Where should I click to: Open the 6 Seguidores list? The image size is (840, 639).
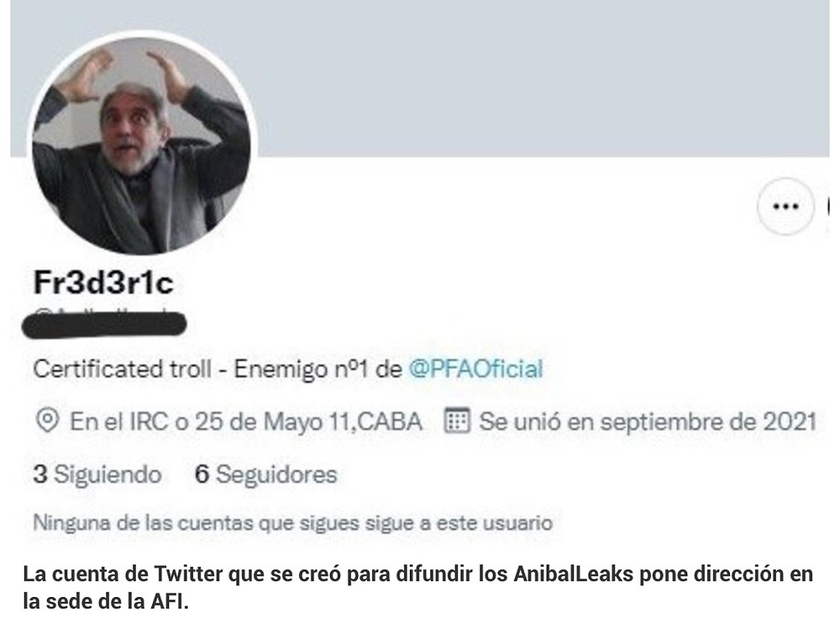tap(266, 474)
